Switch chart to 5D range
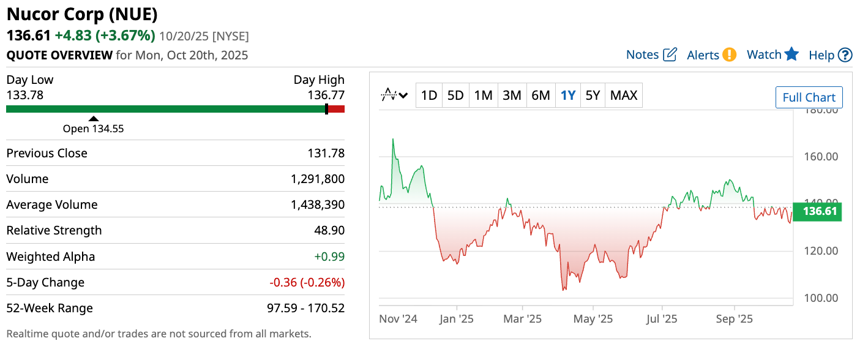The width and height of the screenshot is (868, 349). click(x=455, y=96)
